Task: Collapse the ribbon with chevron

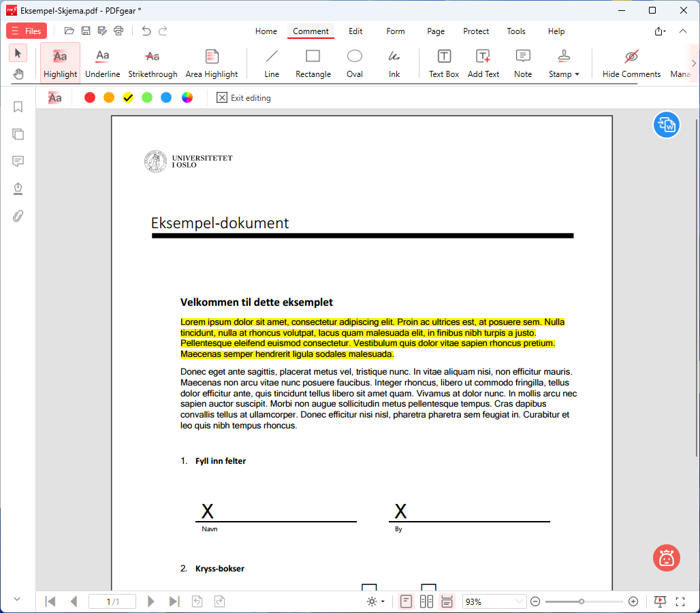Action: pos(682,31)
